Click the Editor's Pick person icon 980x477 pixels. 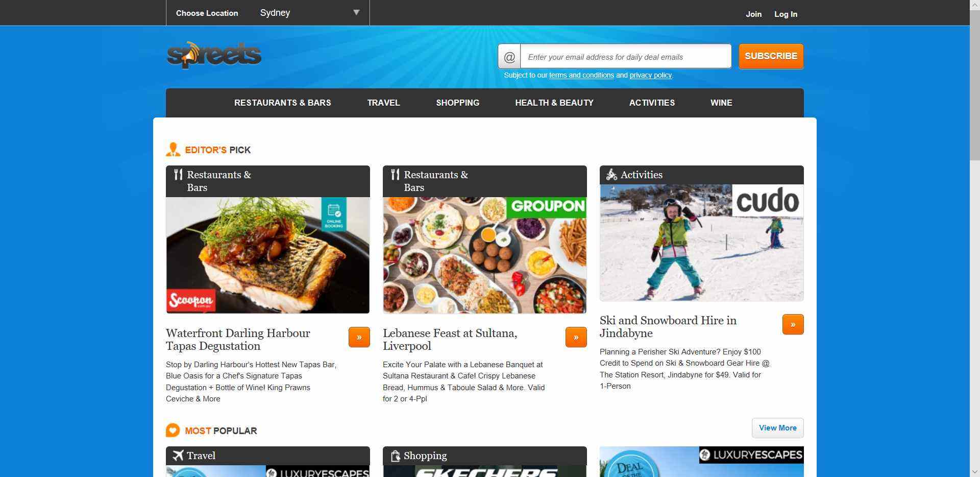click(173, 150)
